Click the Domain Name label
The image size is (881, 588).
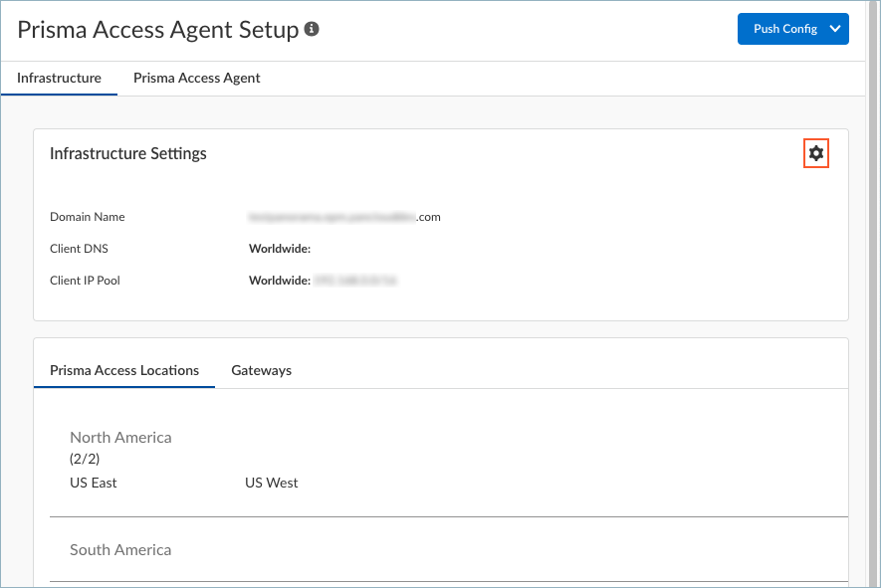click(x=88, y=217)
